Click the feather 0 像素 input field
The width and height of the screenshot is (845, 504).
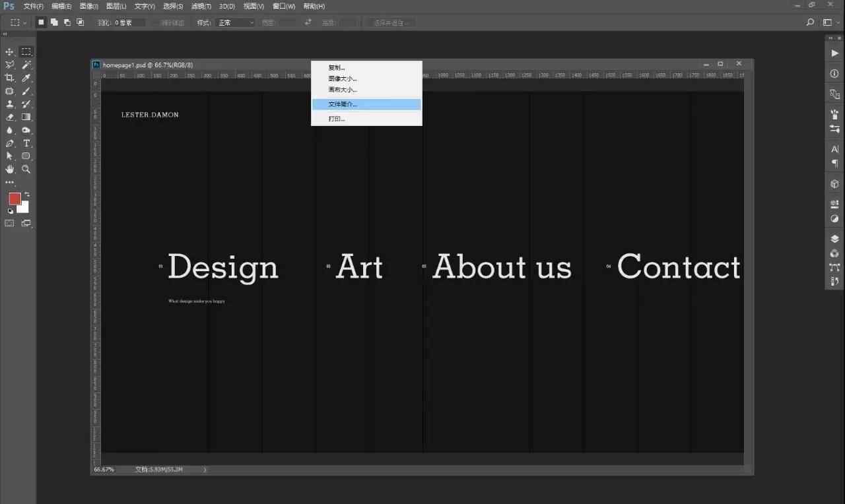point(129,22)
